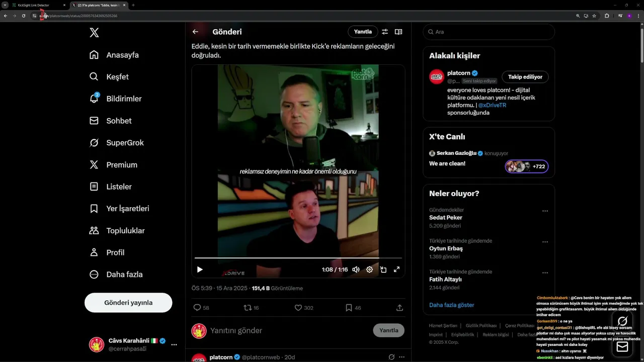
Task: Like the post with 302 likes
Action: coord(304,308)
